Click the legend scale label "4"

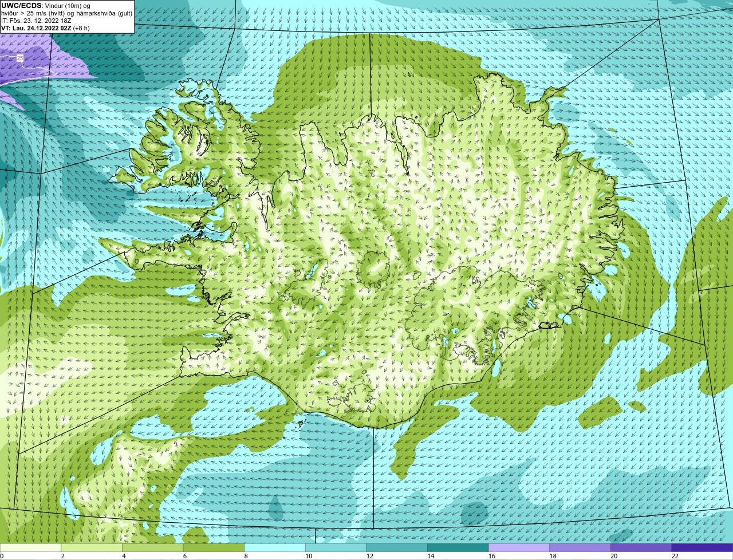(124, 556)
